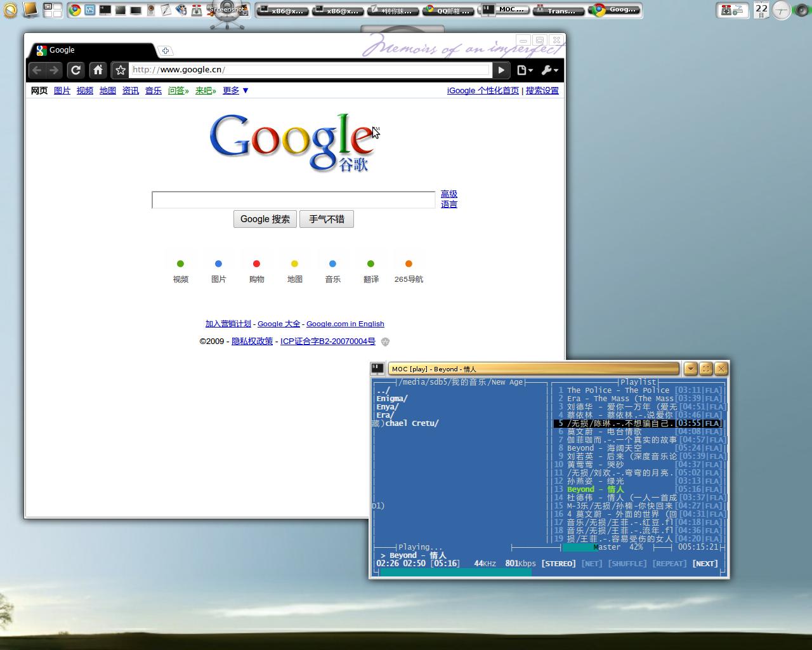Click the green 视频 shortcut dot
The image size is (812, 650).
(180, 264)
